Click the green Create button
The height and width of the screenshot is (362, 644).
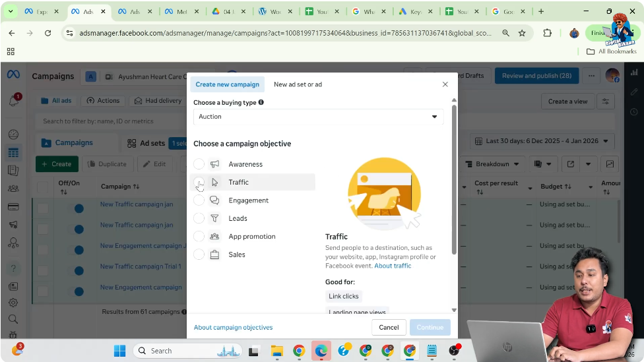(57, 164)
